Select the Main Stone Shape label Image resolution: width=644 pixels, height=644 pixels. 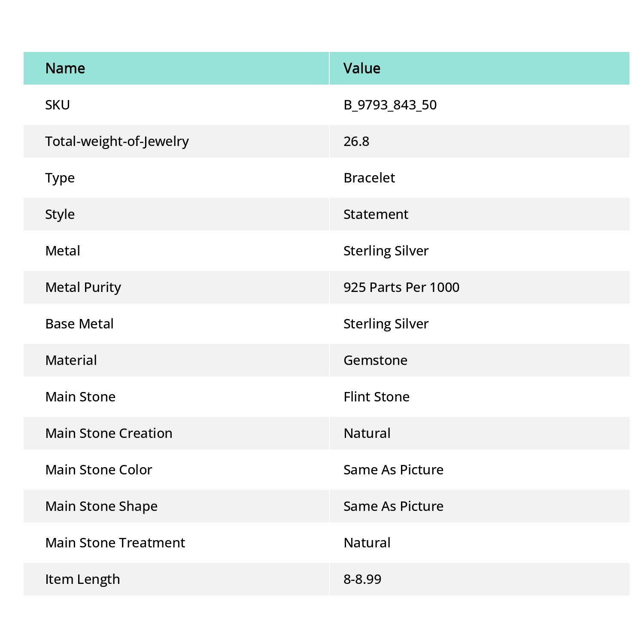pyautogui.click(x=101, y=506)
